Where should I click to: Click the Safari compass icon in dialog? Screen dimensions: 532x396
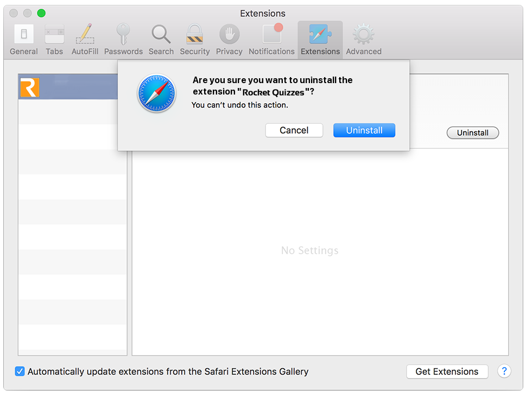tap(156, 93)
